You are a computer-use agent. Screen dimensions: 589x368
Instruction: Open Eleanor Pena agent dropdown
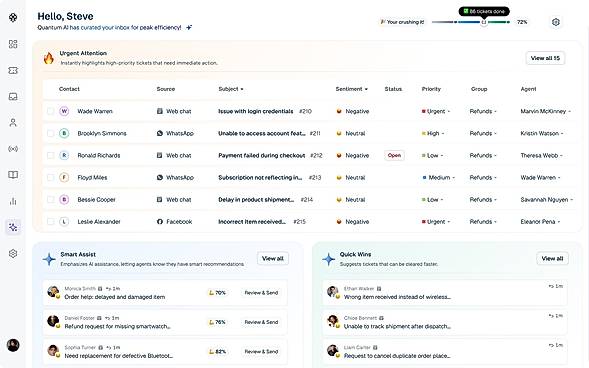(540, 222)
